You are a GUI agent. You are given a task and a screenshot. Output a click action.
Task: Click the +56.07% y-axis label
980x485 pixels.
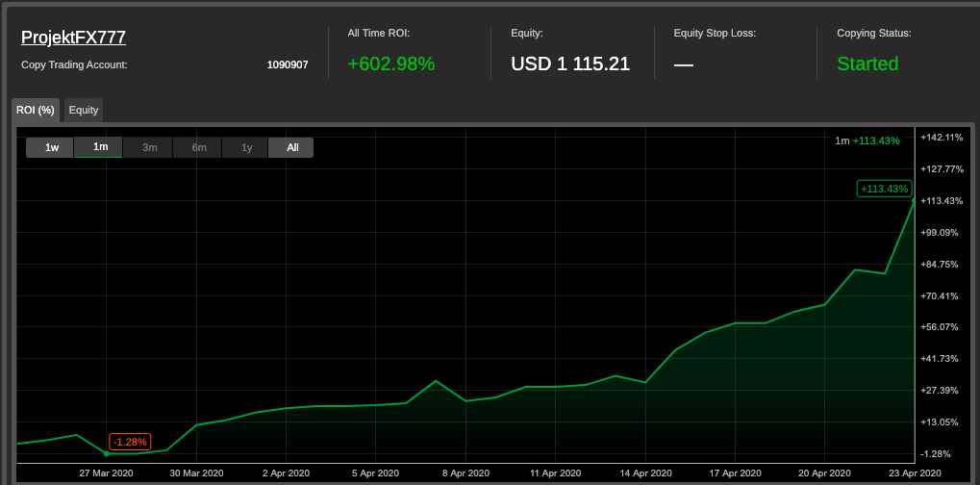[x=942, y=327]
